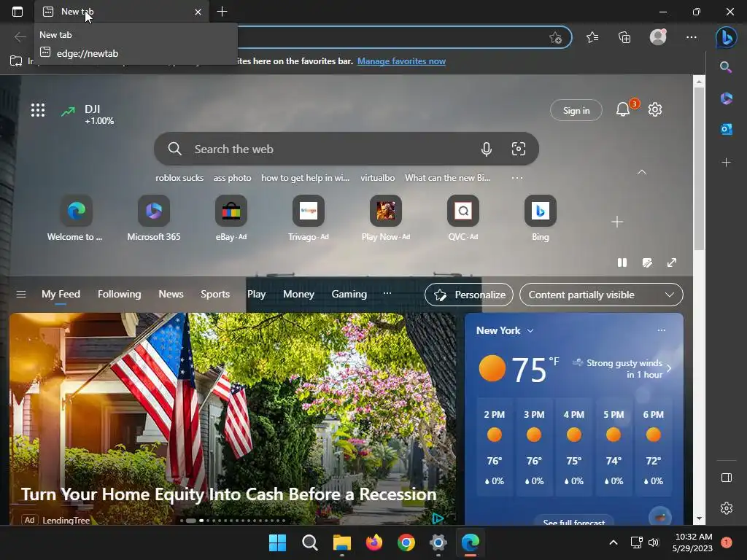Image resolution: width=747 pixels, height=560 pixels.
Task: Open sidebar search icon
Action: 726,67
